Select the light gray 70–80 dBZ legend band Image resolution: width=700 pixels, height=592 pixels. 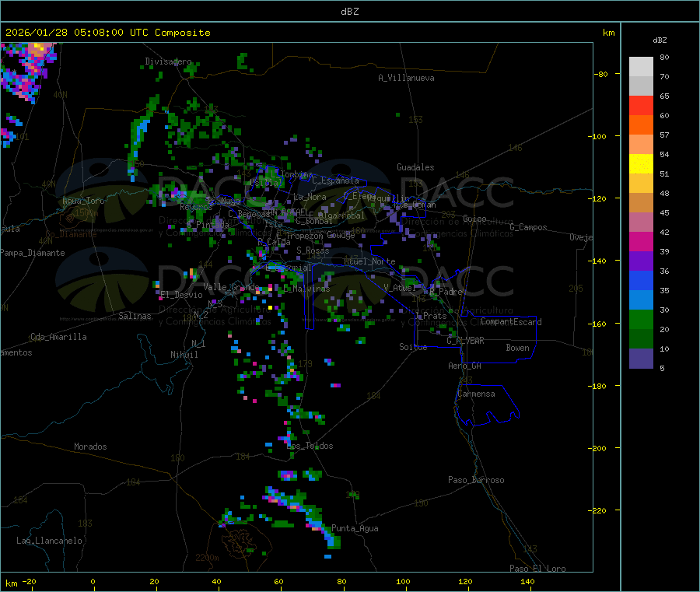[x=641, y=67]
